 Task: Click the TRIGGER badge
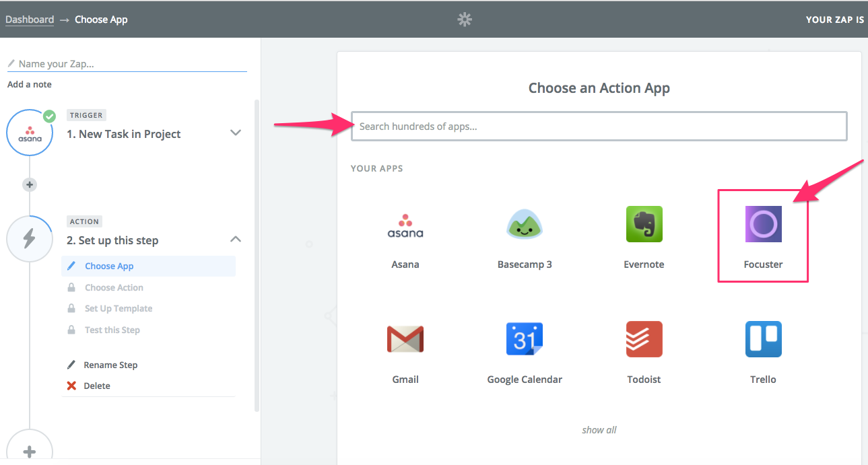click(86, 115)
